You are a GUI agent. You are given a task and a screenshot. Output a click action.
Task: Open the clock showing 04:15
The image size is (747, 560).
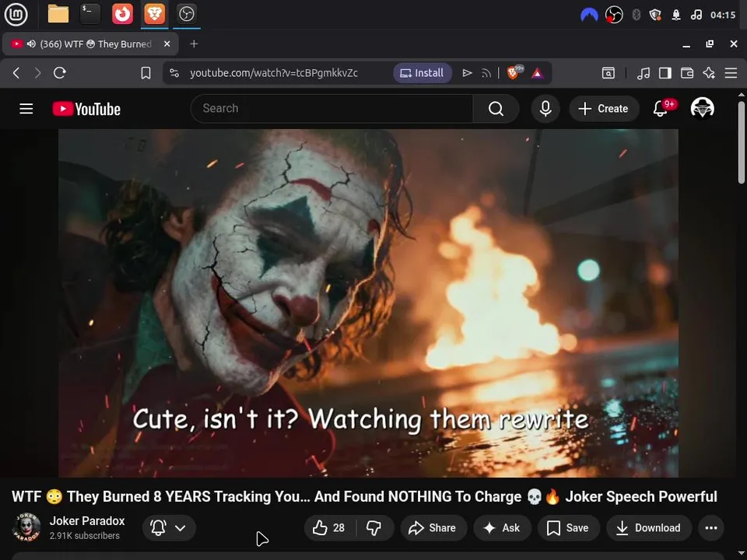pyautogui.click(x=723, y=16)
